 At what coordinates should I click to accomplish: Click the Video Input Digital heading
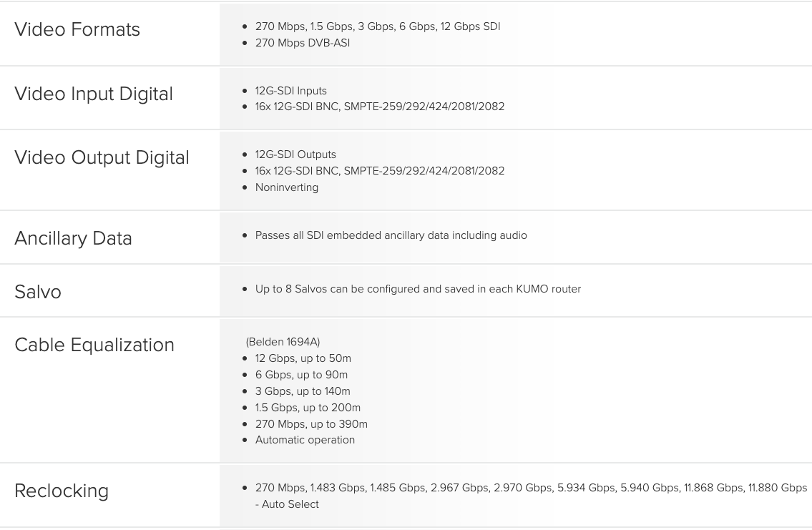coord(94,94)
